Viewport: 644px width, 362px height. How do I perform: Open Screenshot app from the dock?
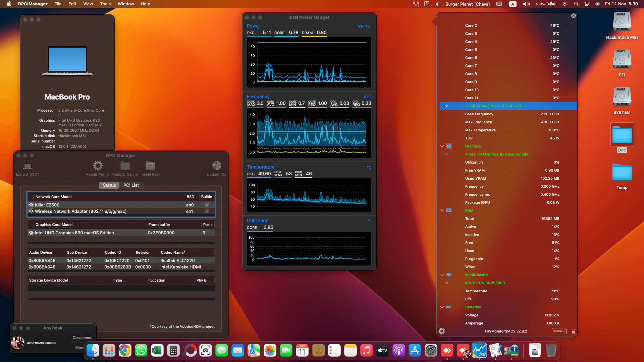pos(206,351)
